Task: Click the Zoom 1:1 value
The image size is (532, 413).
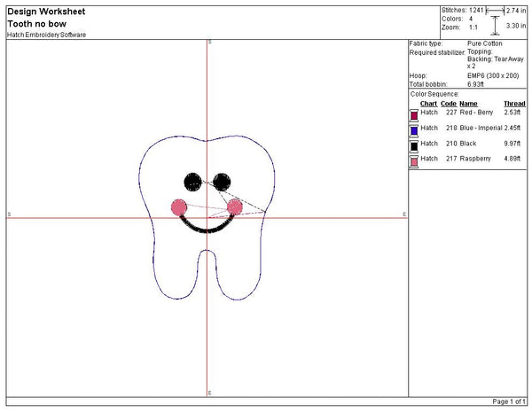Action: pyautogui.click(x=474, y=27)
